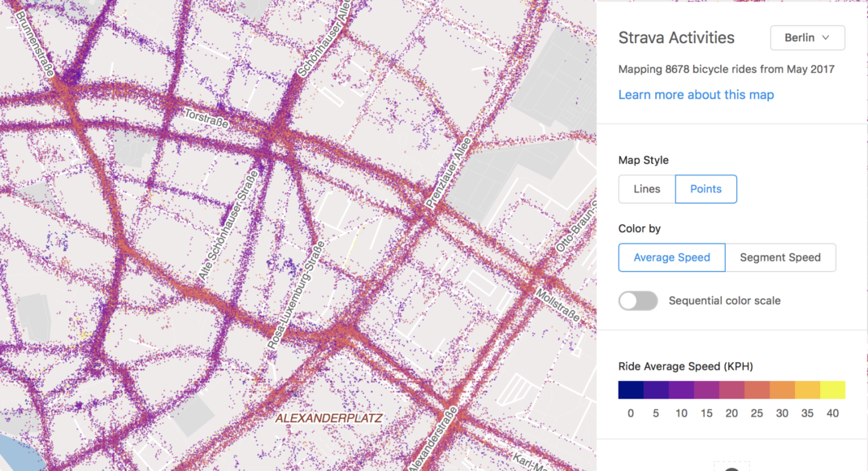The image size is (868, 471).
Task: Click the Mollstraße street label
Action: (x=558, y=307)
